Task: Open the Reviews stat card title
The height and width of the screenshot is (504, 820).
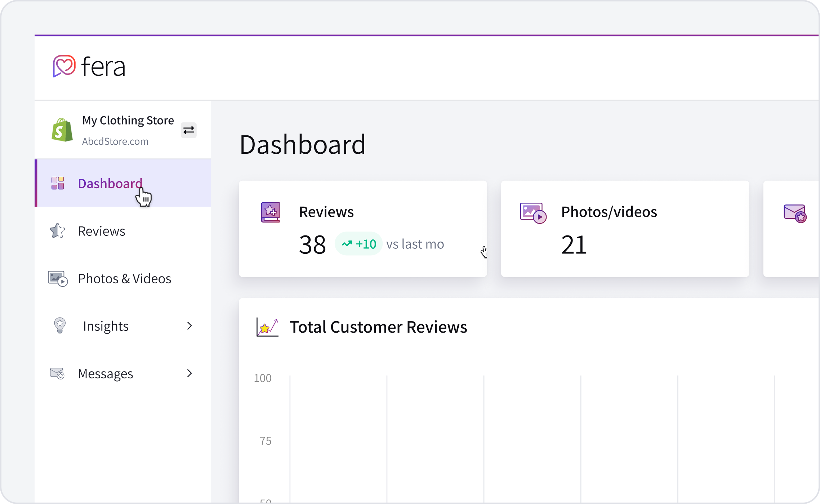Action: pyautogui.click(x=326, y=212)
